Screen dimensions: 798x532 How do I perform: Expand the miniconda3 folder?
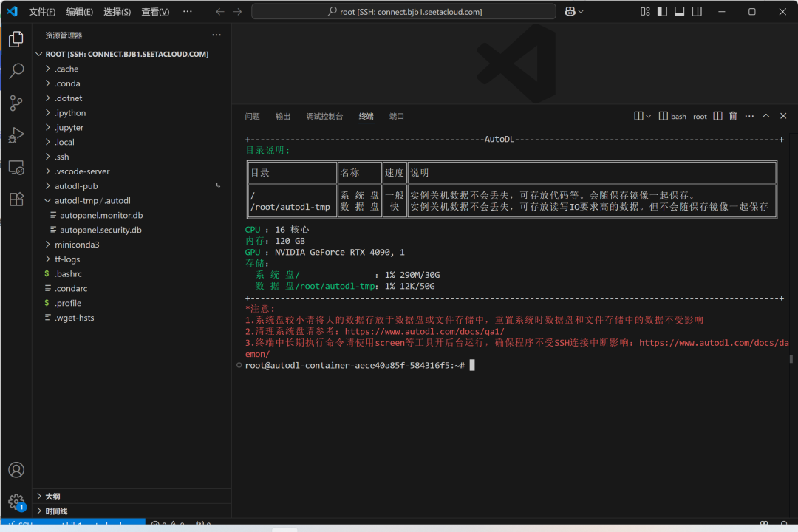click(x=132, y=245)
